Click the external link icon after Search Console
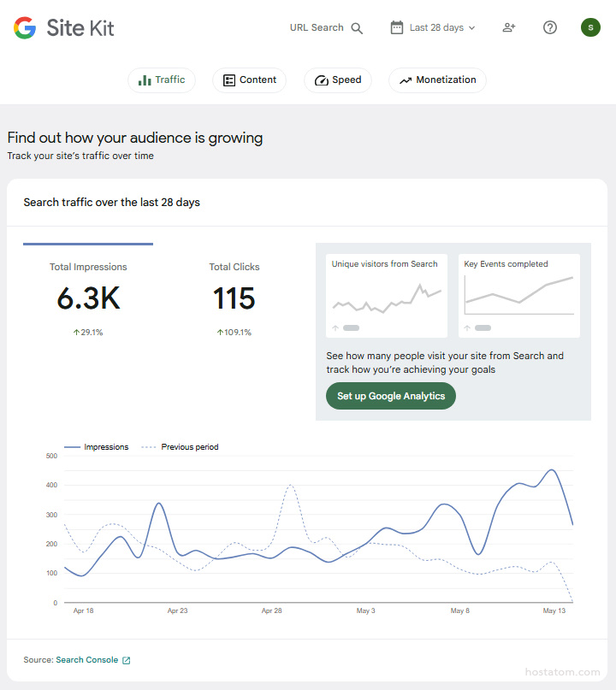616x690 pixels. (127, 660)
